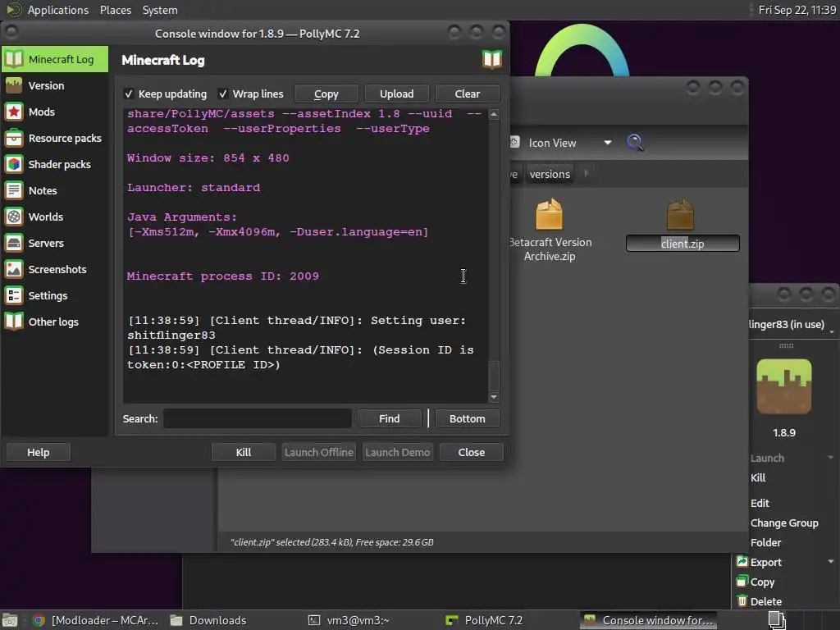Click the Delete trash icon in PollyMC panel
Screen dimensions: 840x630
pyautogui.click(x=742, y=601)
